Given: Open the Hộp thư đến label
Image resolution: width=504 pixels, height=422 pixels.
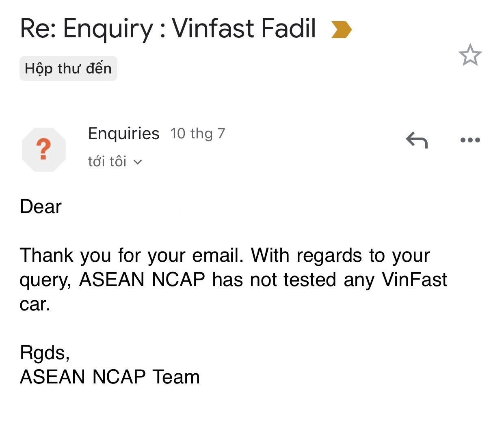Looking at the screenshot, I should tap(68, 68).
